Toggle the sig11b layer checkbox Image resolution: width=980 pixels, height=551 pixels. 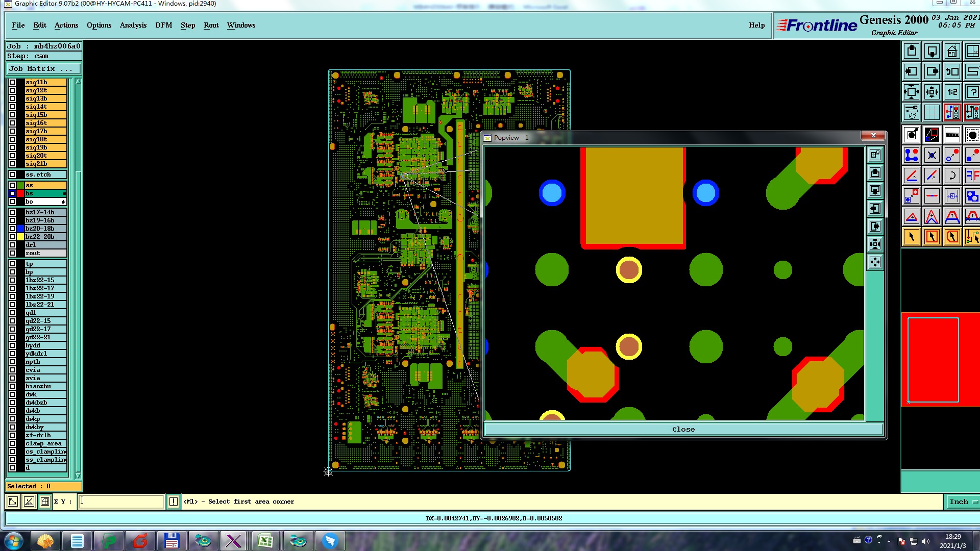12,82
